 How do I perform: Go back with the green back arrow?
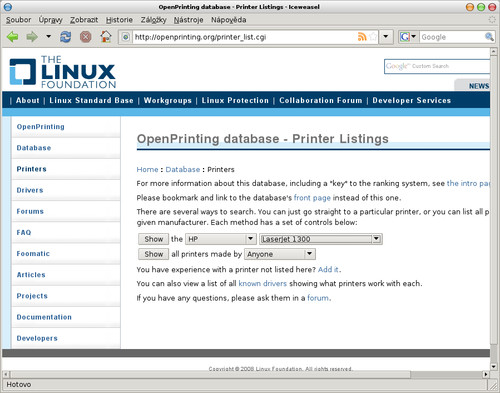click(x=13, y=37)
